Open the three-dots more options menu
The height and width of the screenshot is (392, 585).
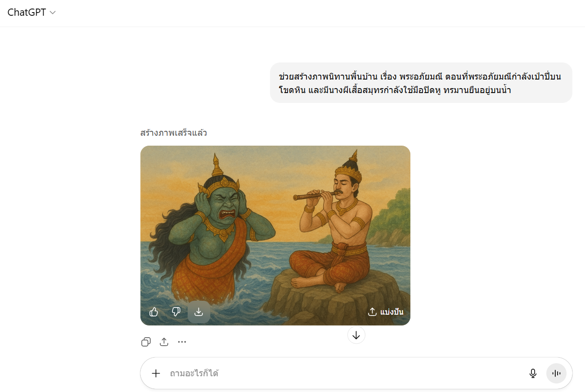182,342
